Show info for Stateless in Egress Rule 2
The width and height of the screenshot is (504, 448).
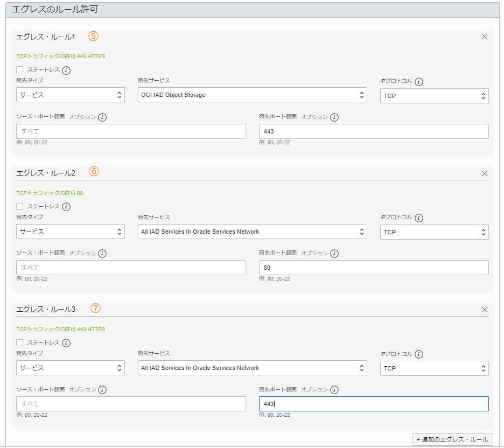tap(66, 207)
